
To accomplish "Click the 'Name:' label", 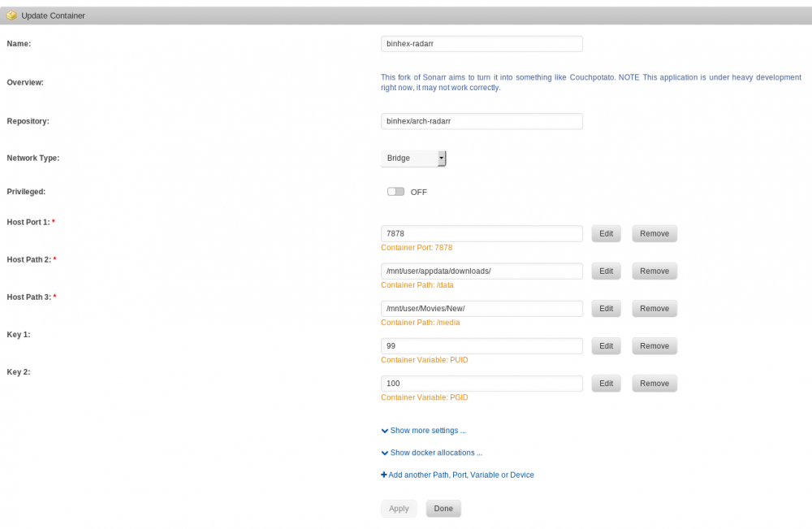I will click(x=19, y=44).
